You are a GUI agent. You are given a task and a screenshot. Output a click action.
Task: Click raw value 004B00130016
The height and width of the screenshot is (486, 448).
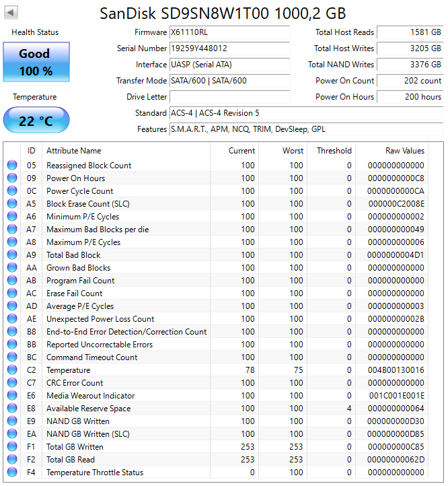[x=396, y=370]
